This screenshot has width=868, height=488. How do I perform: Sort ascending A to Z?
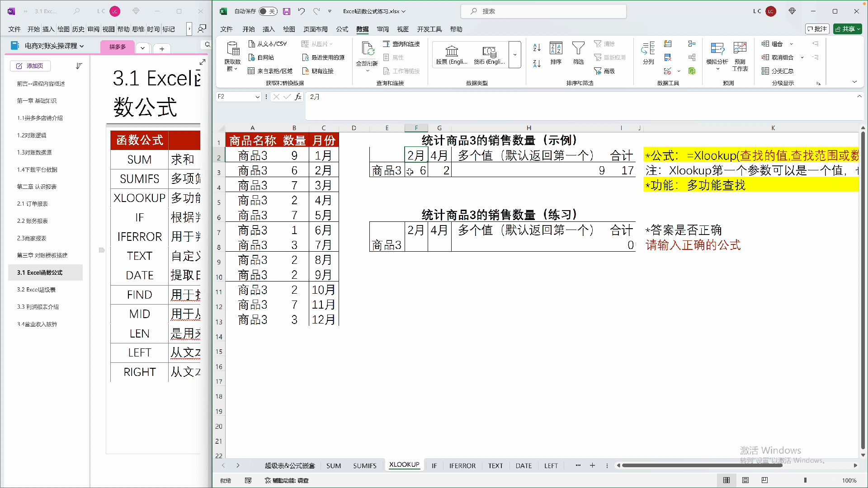click(x=537, y=47)
